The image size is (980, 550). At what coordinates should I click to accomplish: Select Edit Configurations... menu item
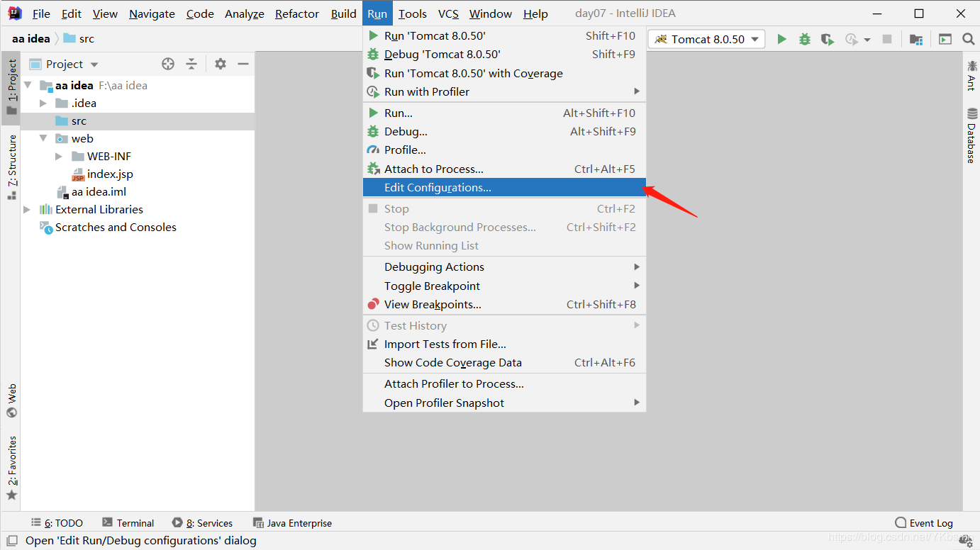pos(504,187)
